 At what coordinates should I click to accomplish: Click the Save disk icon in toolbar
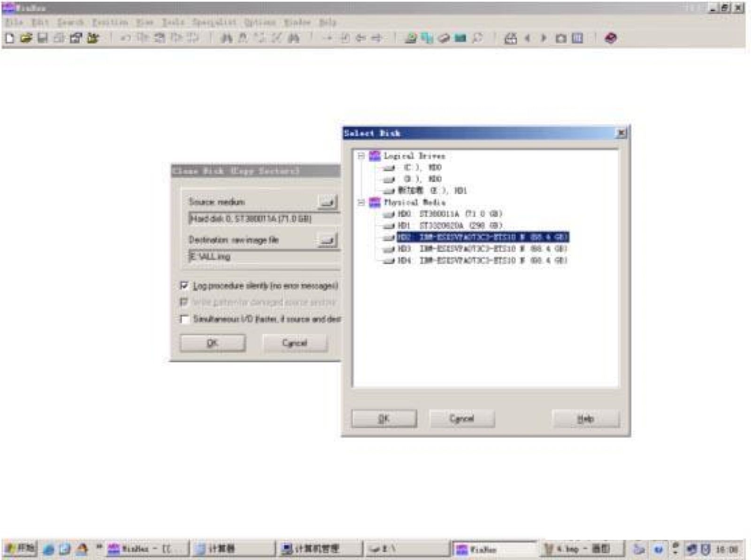click(x=42, y=38)
